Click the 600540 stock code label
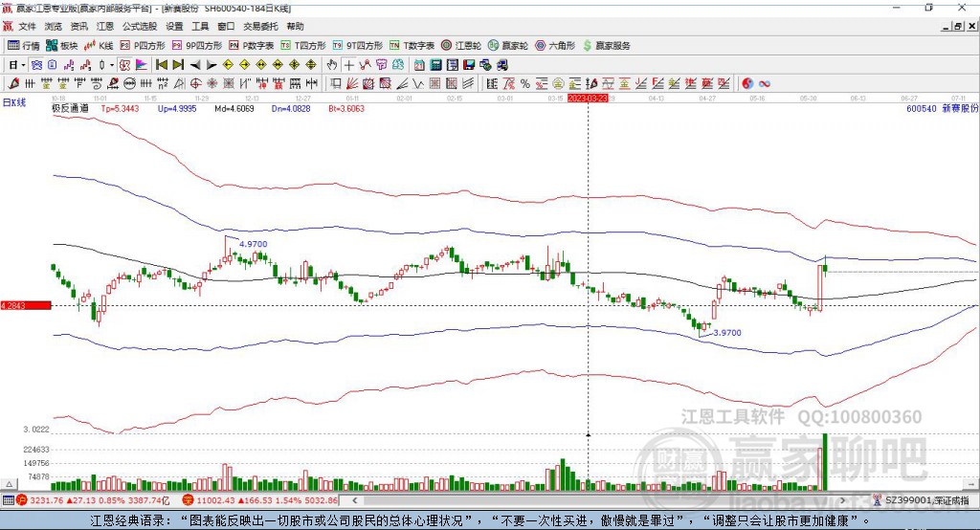 click(922, 108)
